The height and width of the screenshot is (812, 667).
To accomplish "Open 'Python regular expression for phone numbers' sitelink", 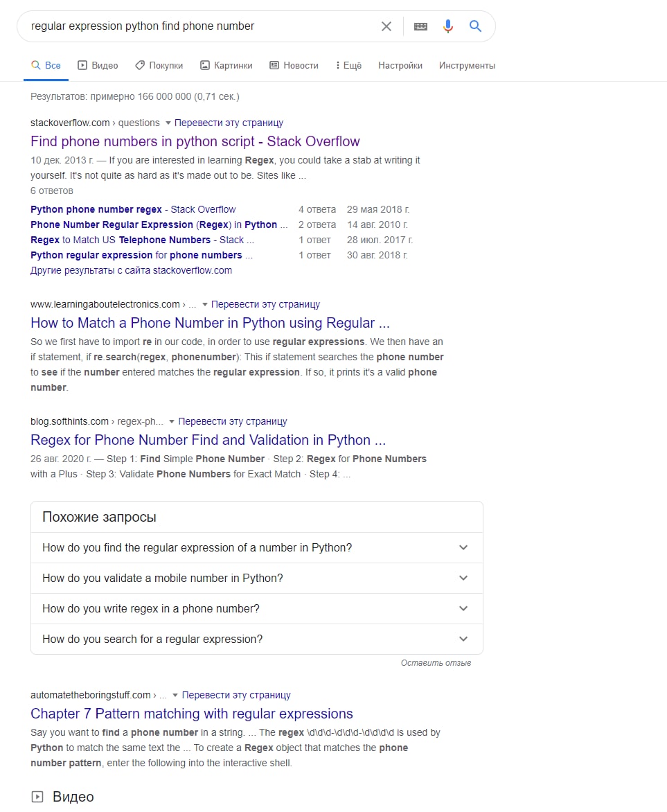I will click(x=141, y=255).
